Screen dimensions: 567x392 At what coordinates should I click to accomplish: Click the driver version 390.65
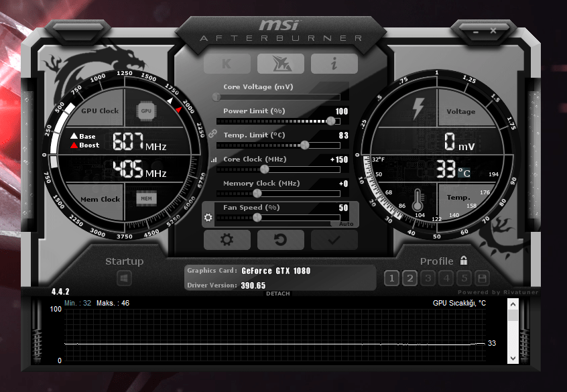[x=253, y=285]
